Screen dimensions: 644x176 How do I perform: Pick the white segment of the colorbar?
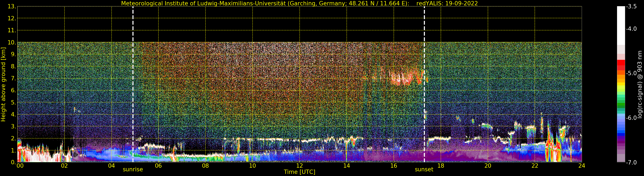click(621, 25)
